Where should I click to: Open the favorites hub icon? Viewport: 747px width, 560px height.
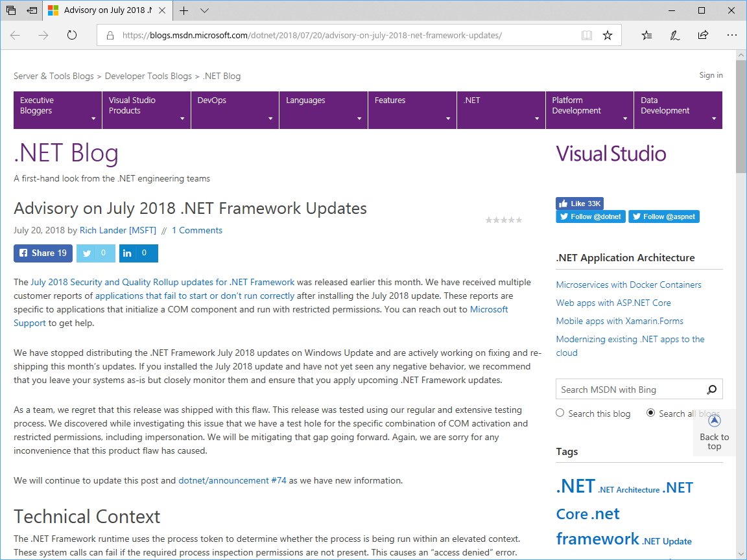(x=646, y=36)
